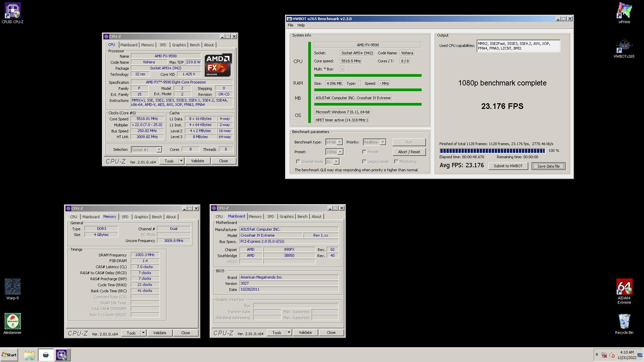Switch to SPD tab in CPU-Z Memory window
The image size is (644, 362).
(x=125, y=217)
